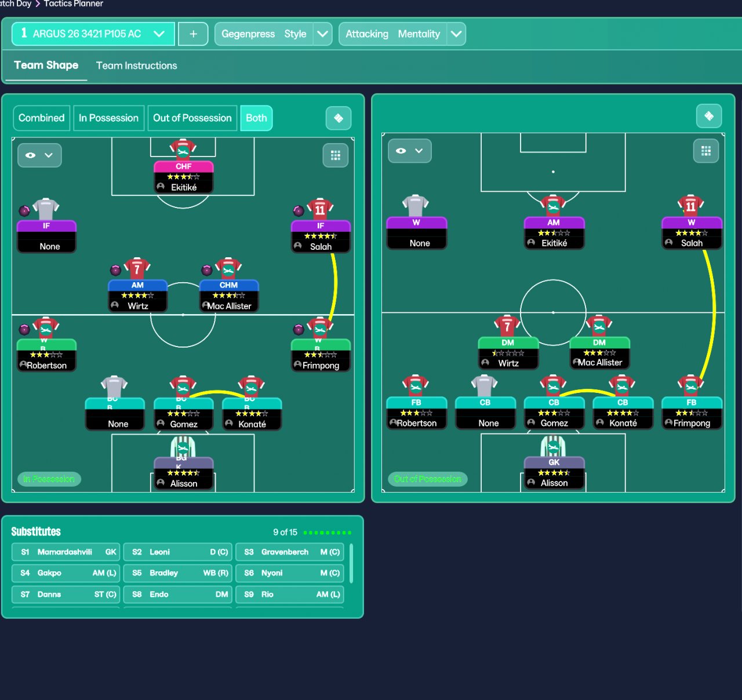Viewport: 742px width, 700px height.
Task: Click the Substitutes list scrollbar
Action: [351, 563]
